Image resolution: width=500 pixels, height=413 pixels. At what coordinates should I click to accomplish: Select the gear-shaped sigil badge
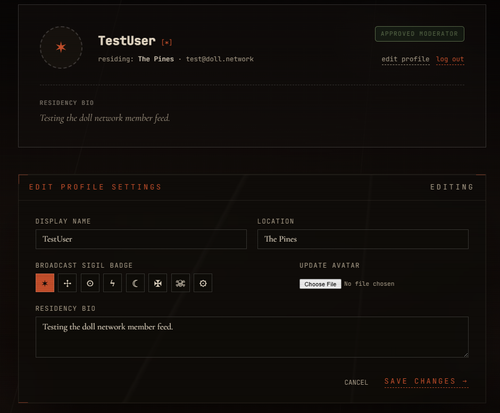point(203,283)
